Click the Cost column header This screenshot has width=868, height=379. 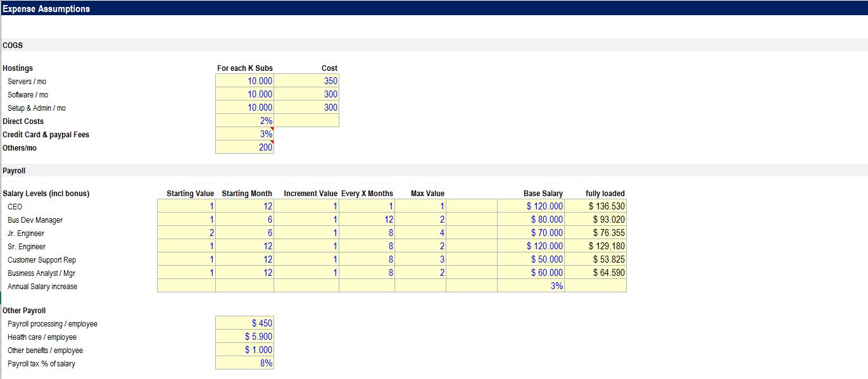(x=329, y=68)
